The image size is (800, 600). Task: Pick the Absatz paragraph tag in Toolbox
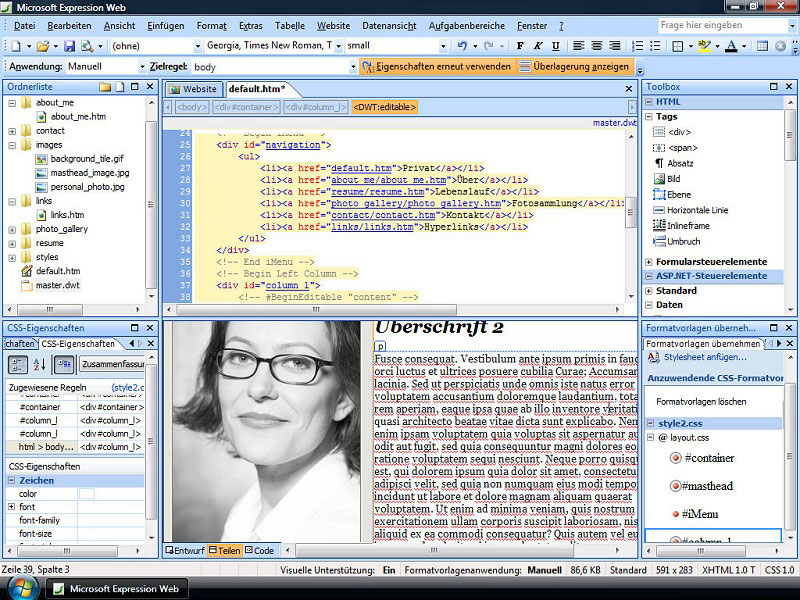click(x=679, y=162)
